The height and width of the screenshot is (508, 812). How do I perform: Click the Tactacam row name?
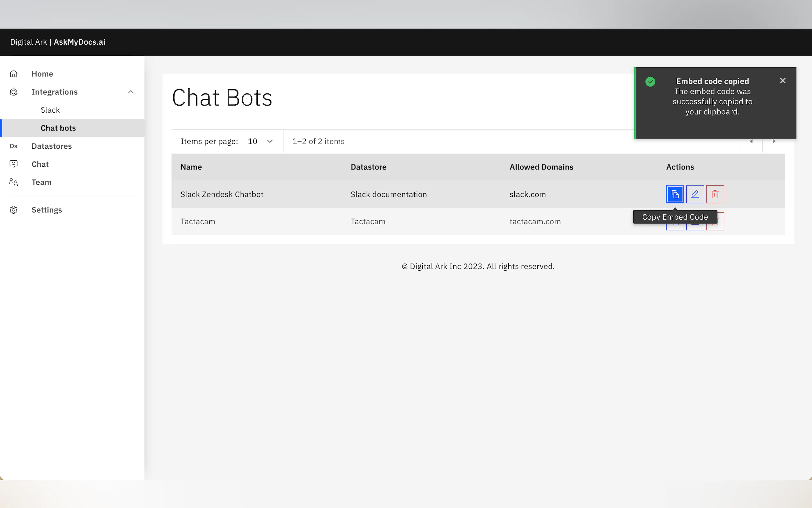[x=198, y=221]
